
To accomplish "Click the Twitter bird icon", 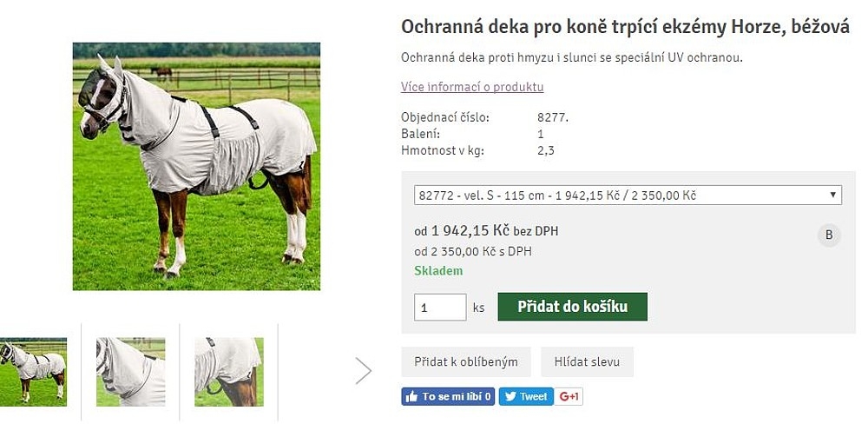I will click(x=510, y=396).
